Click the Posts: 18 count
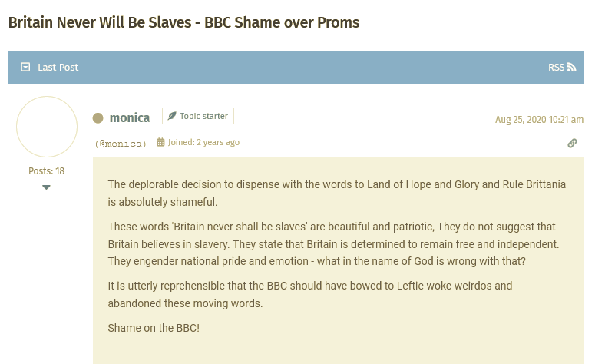605x364 pixels. tap(47, 171)
